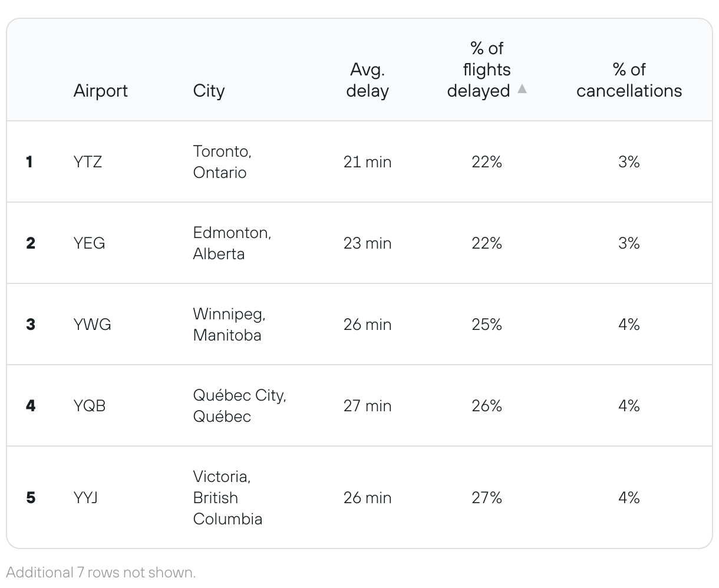Select the YYJ airport cell
The image size is (719, 588).
point(85,498)
